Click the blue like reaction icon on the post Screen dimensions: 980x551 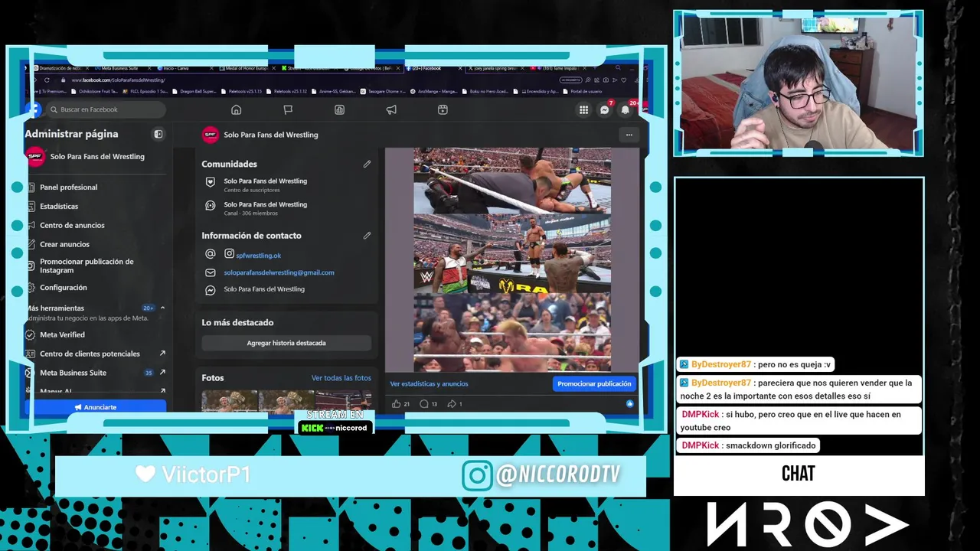[x=629, y=403]
